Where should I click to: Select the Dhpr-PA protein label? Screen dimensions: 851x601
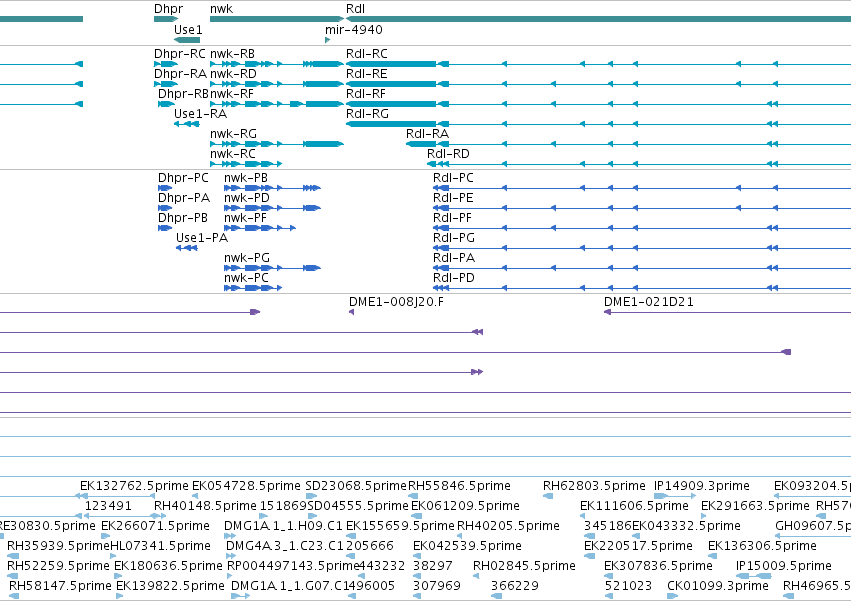[x=184, y=198]
